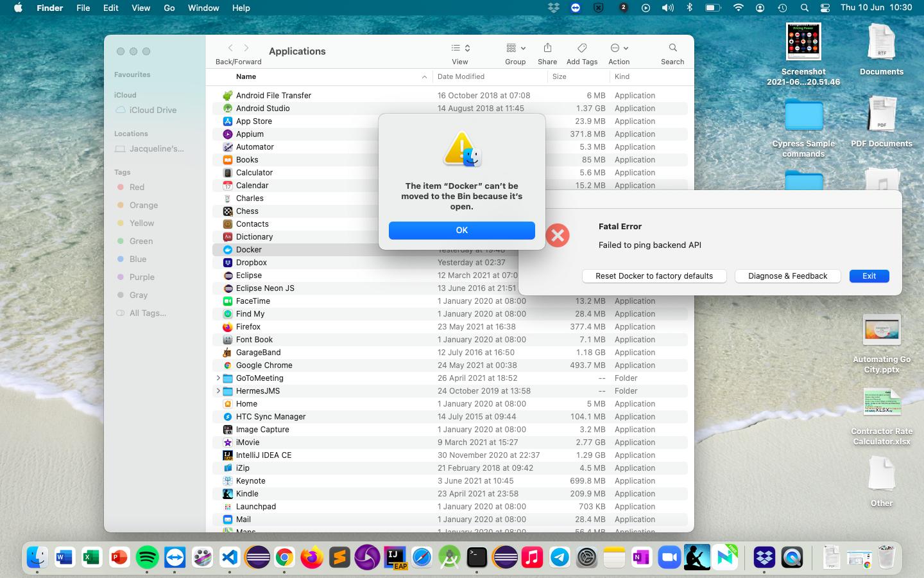Select Google Chrome in the Applications list

coord(450,365)
